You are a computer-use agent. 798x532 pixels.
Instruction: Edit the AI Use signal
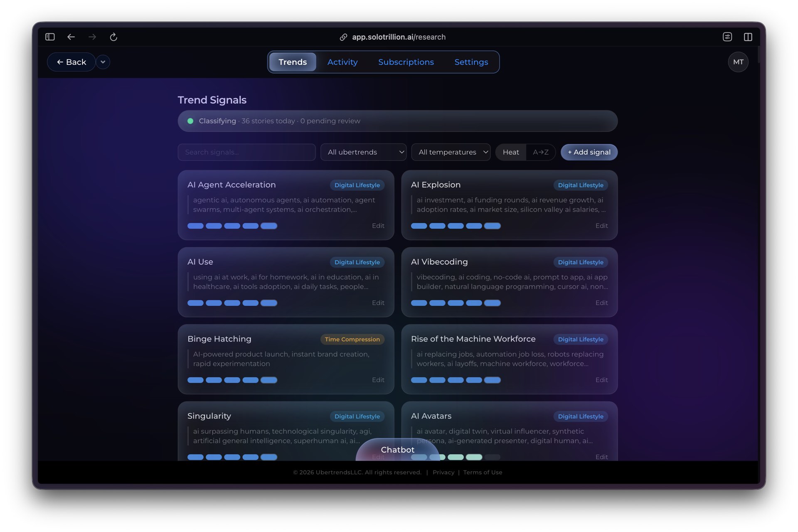click(x=378, y=303)
